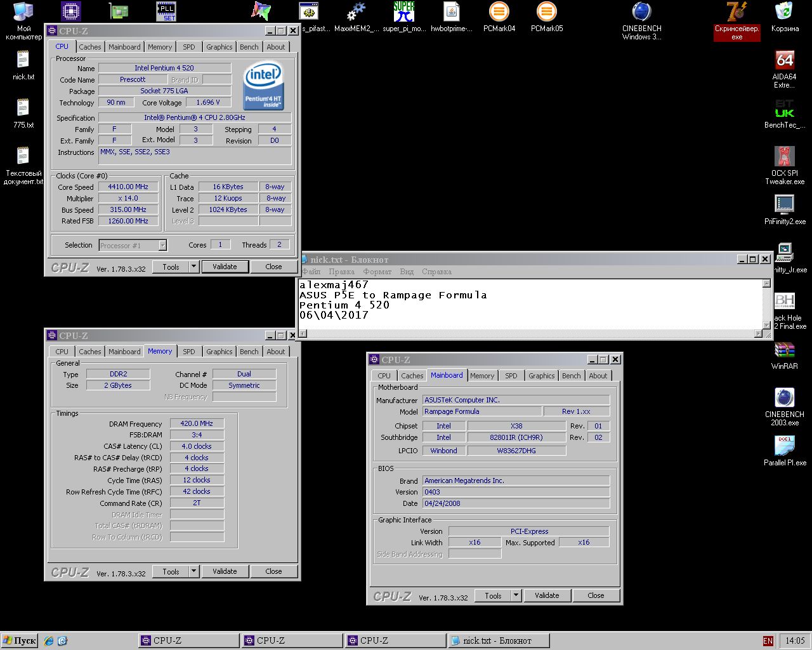Viewport: 812px width, 650px height.
Task: Click taskbar clock showing 14:05
Action: tap(794, 641)
